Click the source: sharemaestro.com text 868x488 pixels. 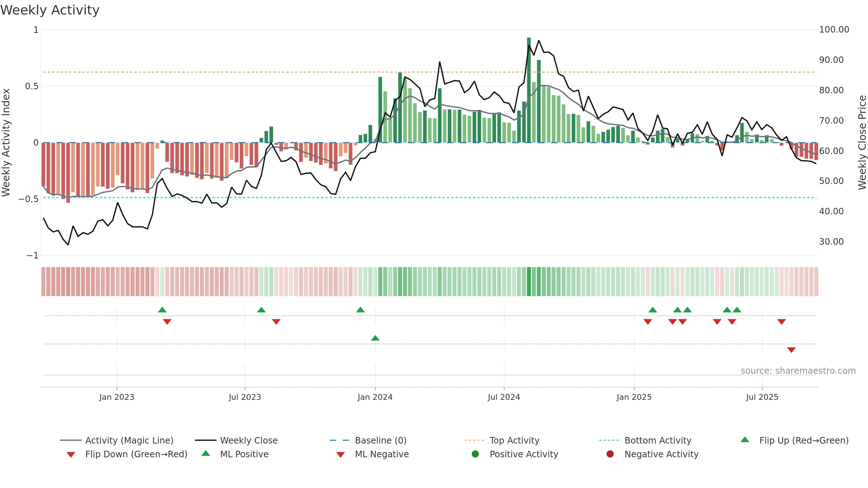coord(798,371)
